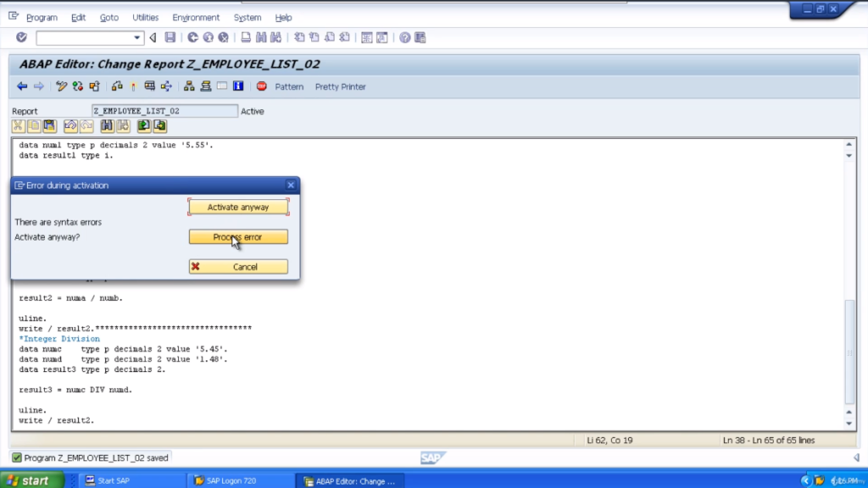Screen dimensions: 868x488
Task: Click the green Enter checkmark icon
Action: pyautogui.click(x=21, y=37)
